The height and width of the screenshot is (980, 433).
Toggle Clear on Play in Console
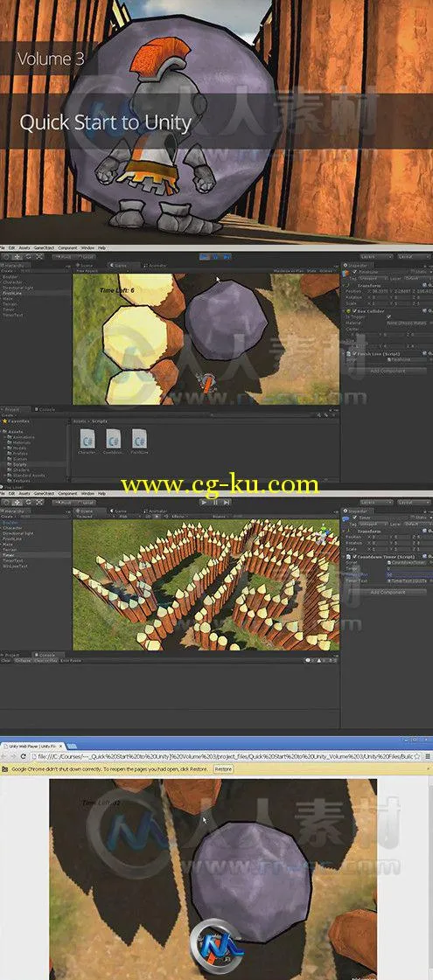tap(45, 661)
